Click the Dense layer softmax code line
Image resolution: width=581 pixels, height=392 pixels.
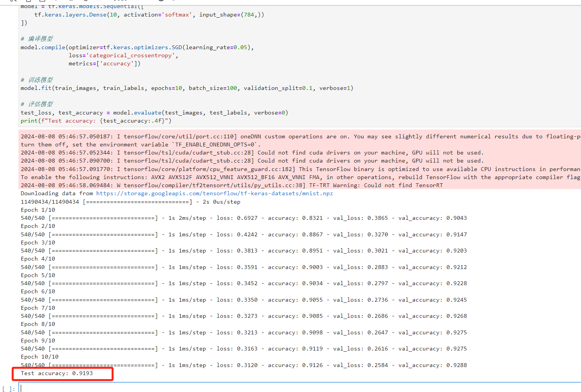coord(149,15)
